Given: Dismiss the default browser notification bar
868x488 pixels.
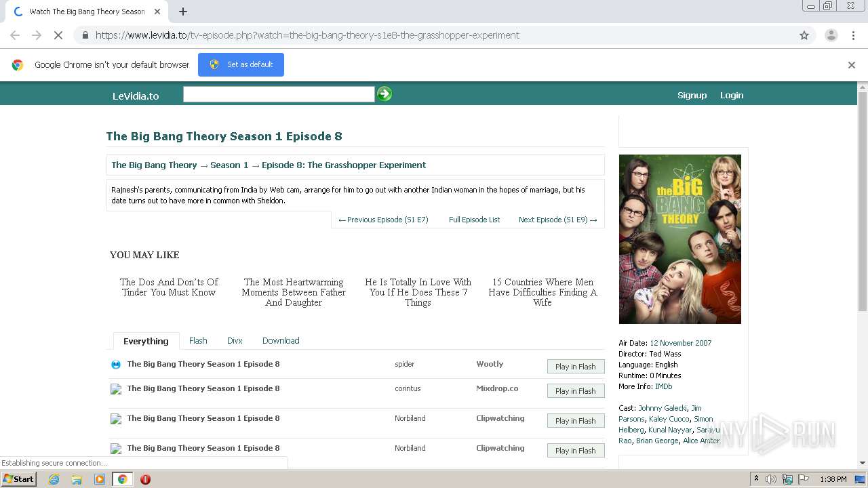Looking at the screenshot, I should tap(852, 65).
